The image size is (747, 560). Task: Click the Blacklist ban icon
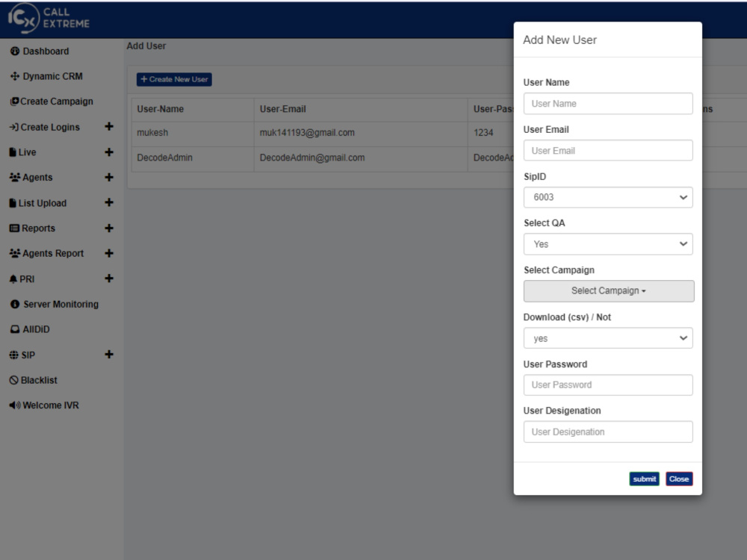coord(14,380)
